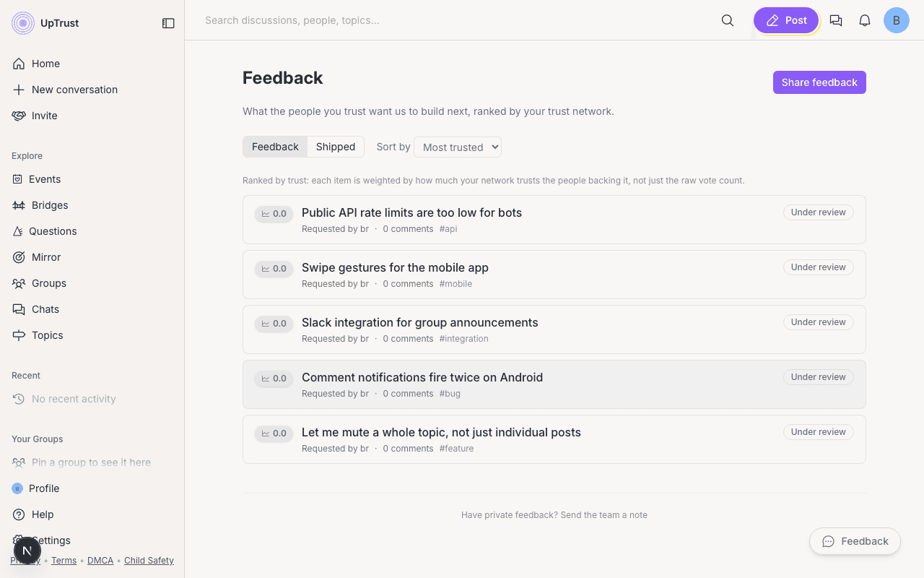The width and height of the screenshot is (924, 578).
Task: Click the trust score 0.0 on Public API item
Action: [x=274, y=214]
